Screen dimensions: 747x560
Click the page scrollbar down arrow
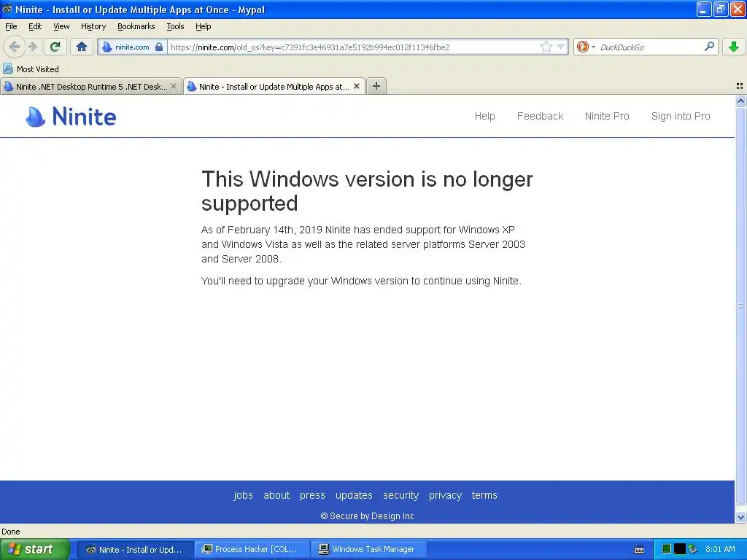tap(740, 518)
